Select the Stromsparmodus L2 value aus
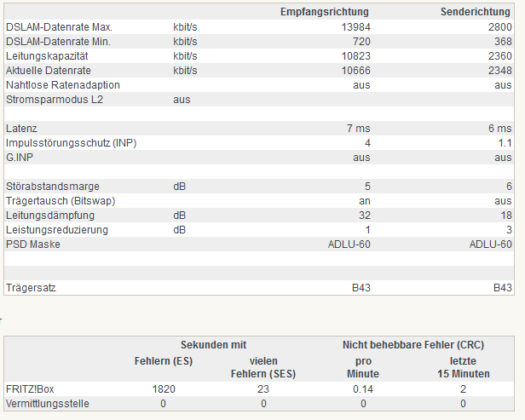The height and width of the screenshot is (420, 525). (182, 100)
